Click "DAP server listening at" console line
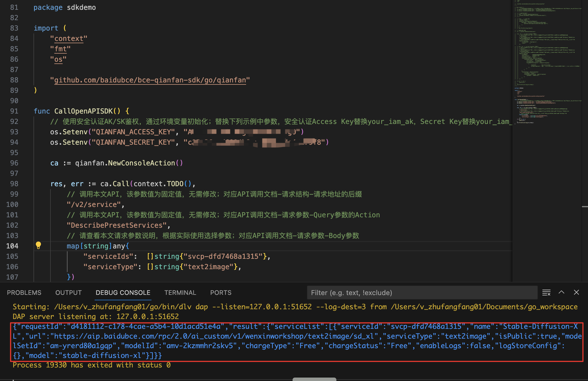588x381 pixels. click(x=96, y=316)
